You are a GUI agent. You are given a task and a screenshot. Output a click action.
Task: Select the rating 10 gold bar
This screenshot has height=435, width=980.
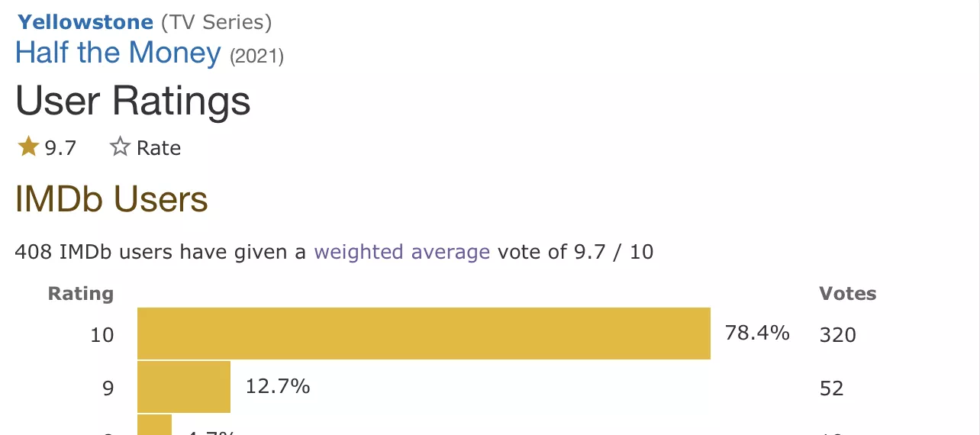tap(424, 333)
